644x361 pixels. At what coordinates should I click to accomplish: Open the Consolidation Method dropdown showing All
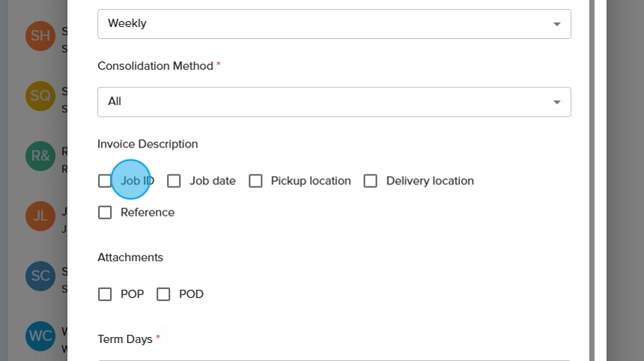334,102
